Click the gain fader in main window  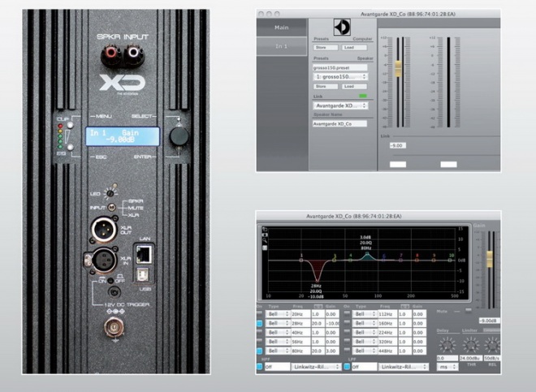pos(398,69)
